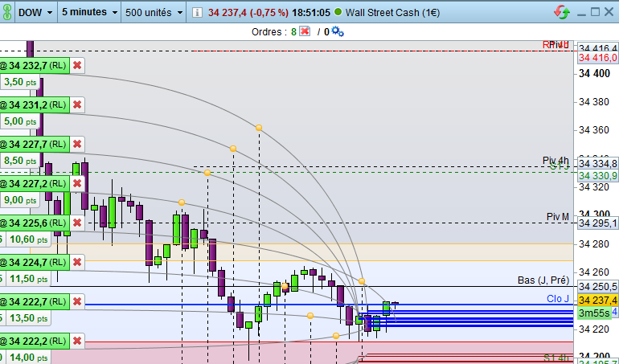Image resolution: width=619 pixels, height=364 pixels.
Task: Open the 5 minutes timeframe dropdown
Action: click(x=89, y=13)
